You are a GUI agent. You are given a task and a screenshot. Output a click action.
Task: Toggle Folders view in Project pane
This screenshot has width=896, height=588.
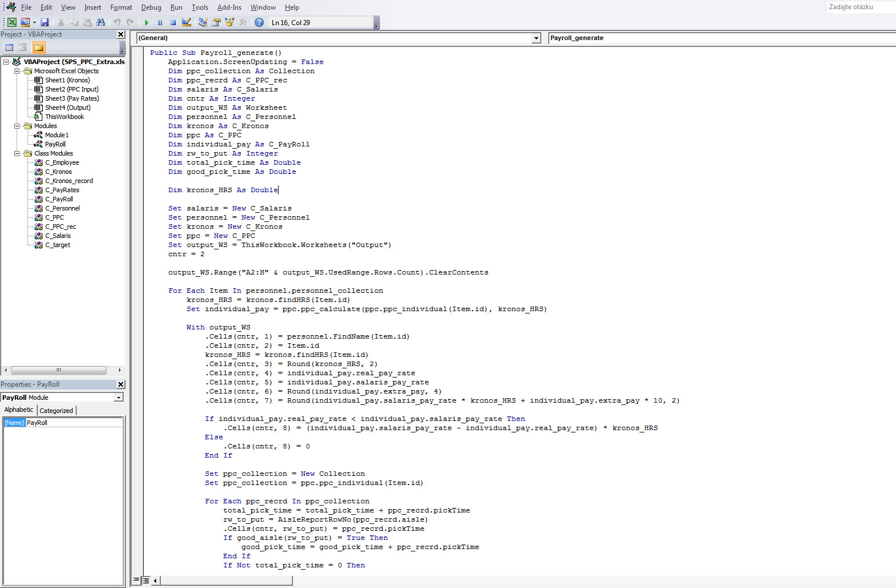click(x=38, y=47)
